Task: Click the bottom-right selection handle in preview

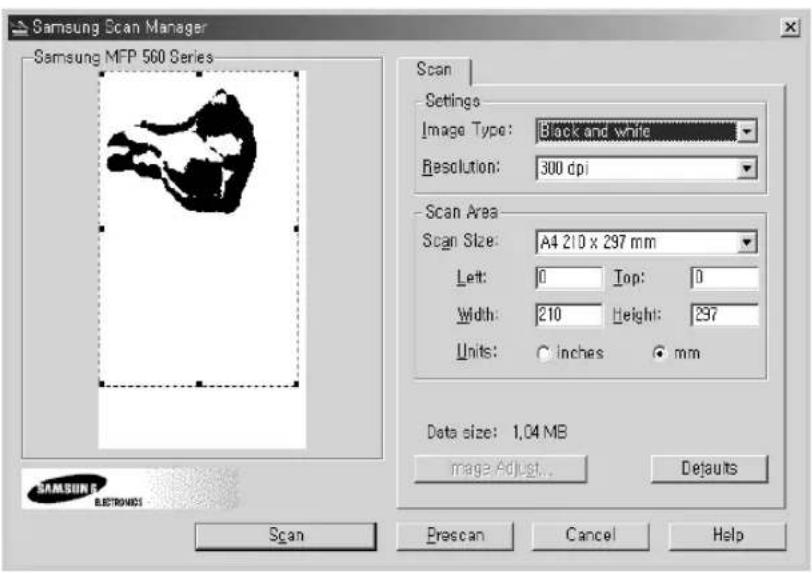Action: point(296,384)
